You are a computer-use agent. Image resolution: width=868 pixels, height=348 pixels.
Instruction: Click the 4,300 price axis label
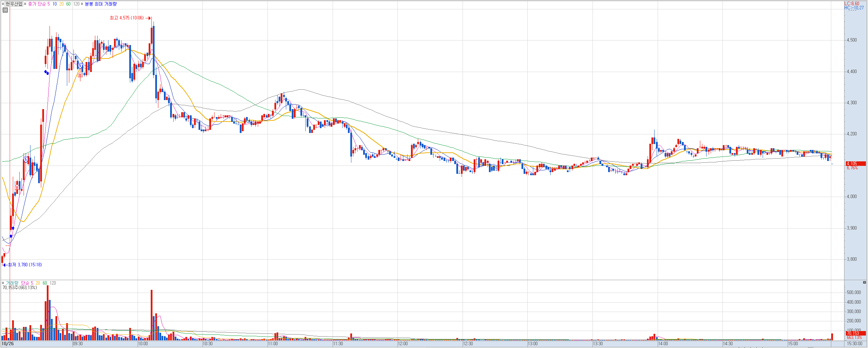[x=852, y=102]
